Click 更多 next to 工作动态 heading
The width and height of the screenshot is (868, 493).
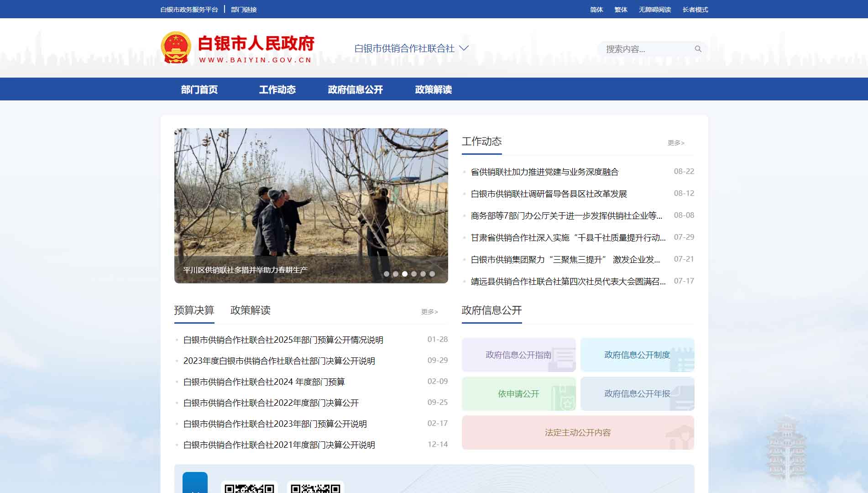[676, 143]
